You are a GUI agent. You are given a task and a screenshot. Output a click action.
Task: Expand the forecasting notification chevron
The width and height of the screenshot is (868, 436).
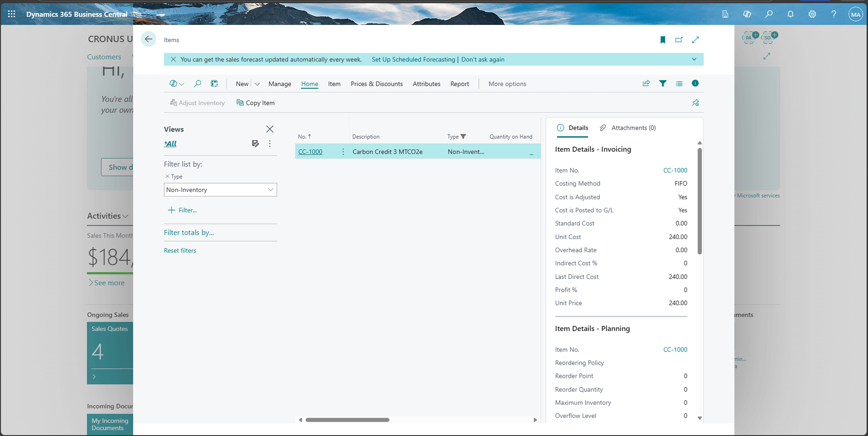[x=693, y=59]
